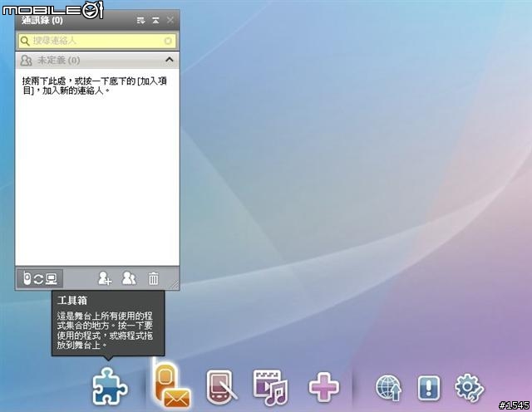Click the trash delete contact icon

(x=153, y=278)
